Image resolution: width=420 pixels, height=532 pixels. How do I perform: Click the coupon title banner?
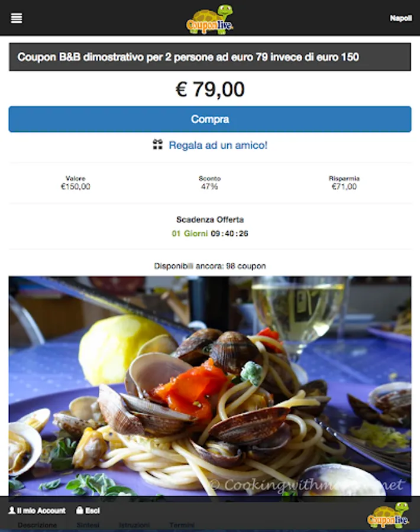click(x=210, y=57)
